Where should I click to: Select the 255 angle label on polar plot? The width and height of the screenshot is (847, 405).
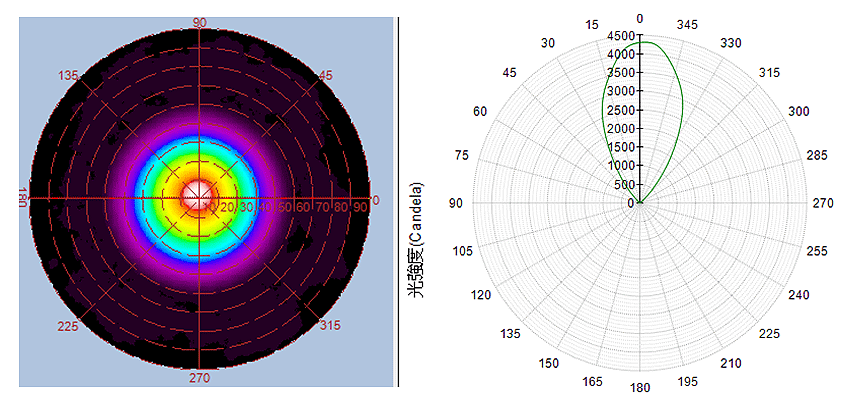click(x=818, y=250)
